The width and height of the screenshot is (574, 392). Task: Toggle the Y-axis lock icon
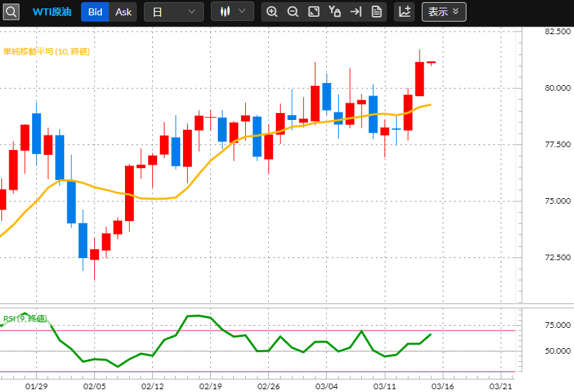tap(334, 12)
